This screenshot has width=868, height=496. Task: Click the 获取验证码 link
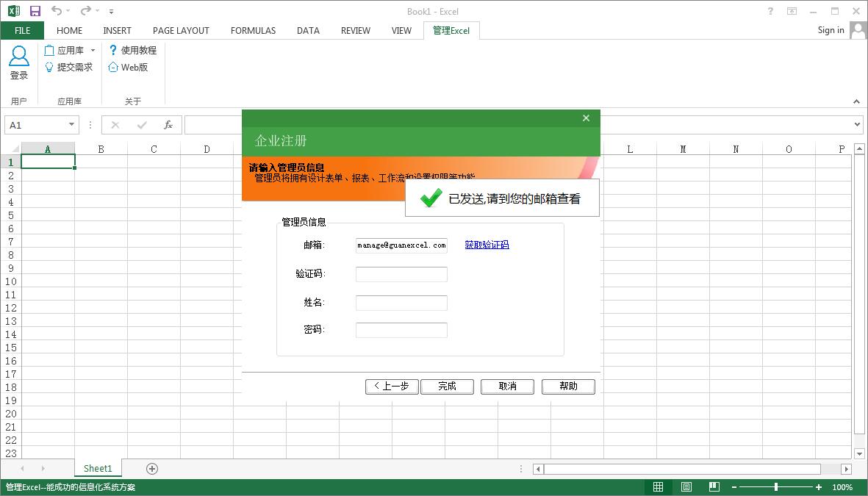click(487, 245)
